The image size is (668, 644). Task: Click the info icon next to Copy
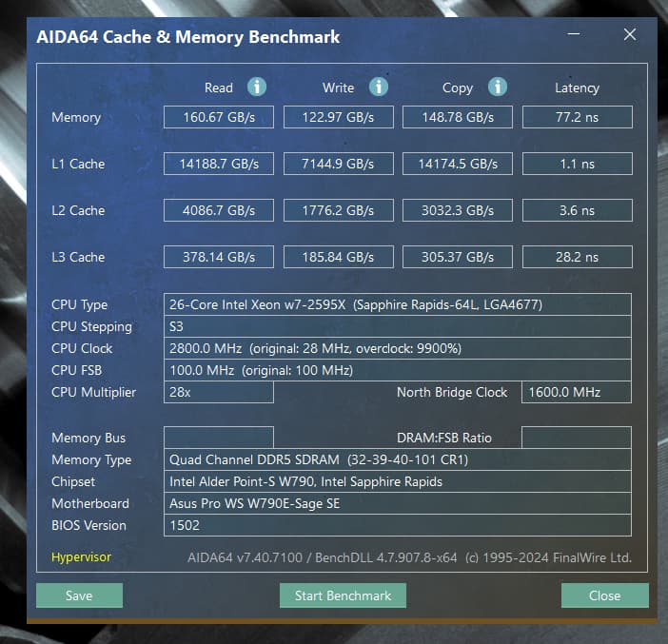pyautogui.click(x=497, y=87)
